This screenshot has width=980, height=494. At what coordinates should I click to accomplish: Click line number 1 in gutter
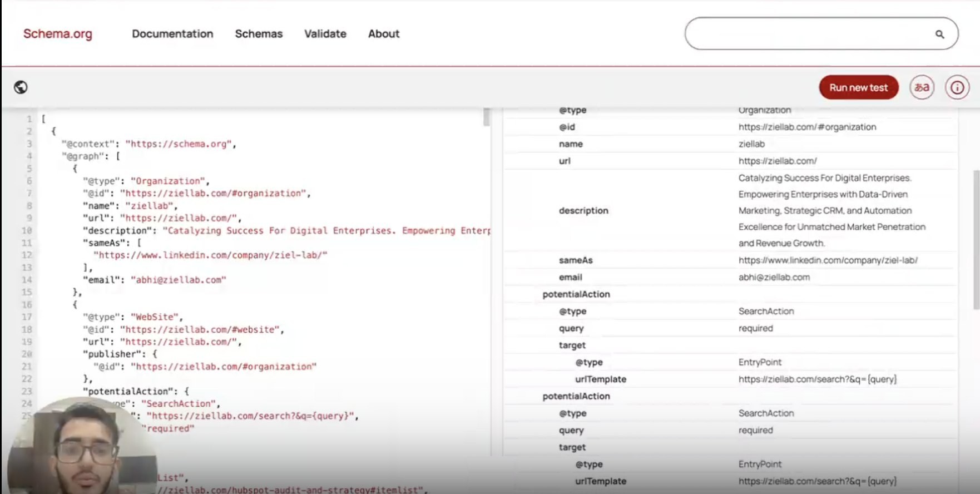pos(29,119)
